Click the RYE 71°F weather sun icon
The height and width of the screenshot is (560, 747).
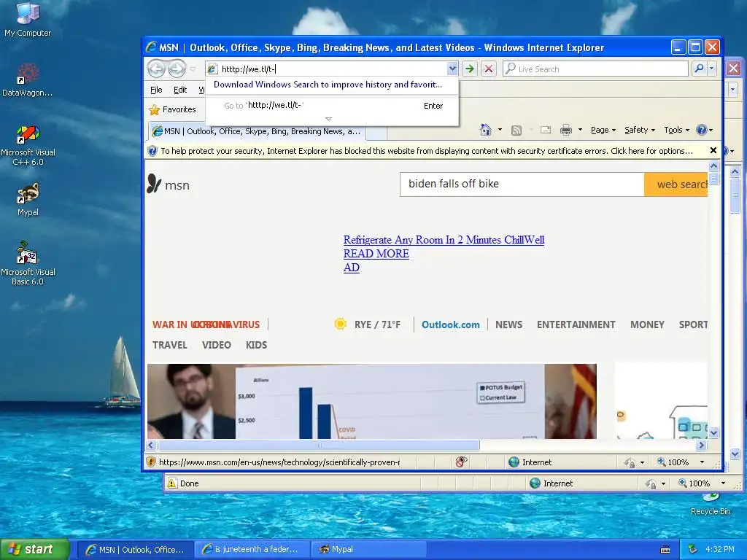pyautogui.click(x=340, y=324)
